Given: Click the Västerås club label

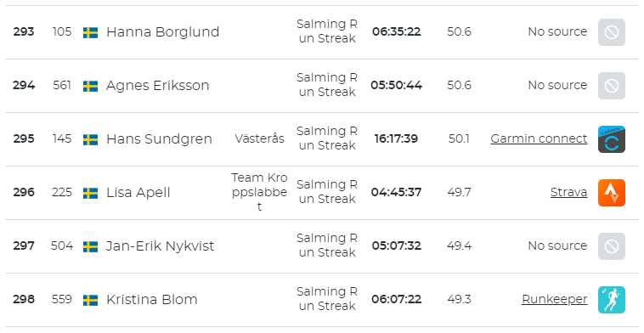Looking at the screenshot, I should [260, 138].
